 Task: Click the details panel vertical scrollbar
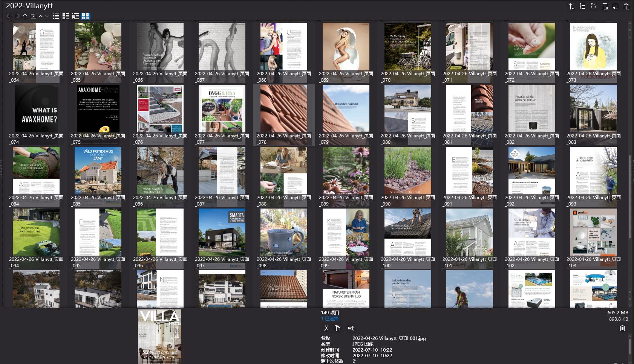(629, 346)
